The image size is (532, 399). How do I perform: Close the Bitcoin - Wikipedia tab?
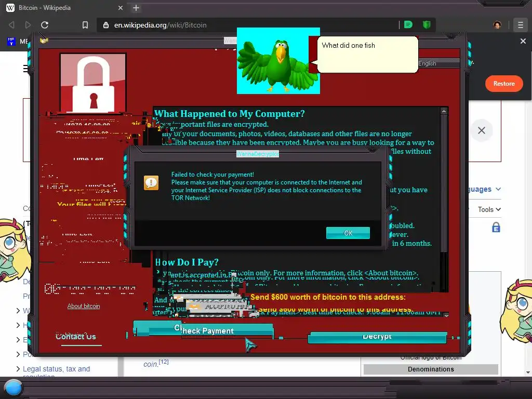(121, 8)
